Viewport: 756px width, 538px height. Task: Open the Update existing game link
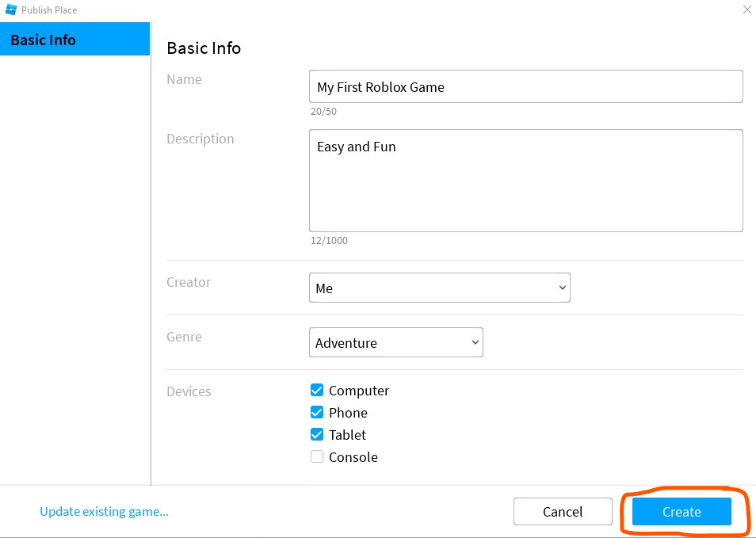click(104, 511)
